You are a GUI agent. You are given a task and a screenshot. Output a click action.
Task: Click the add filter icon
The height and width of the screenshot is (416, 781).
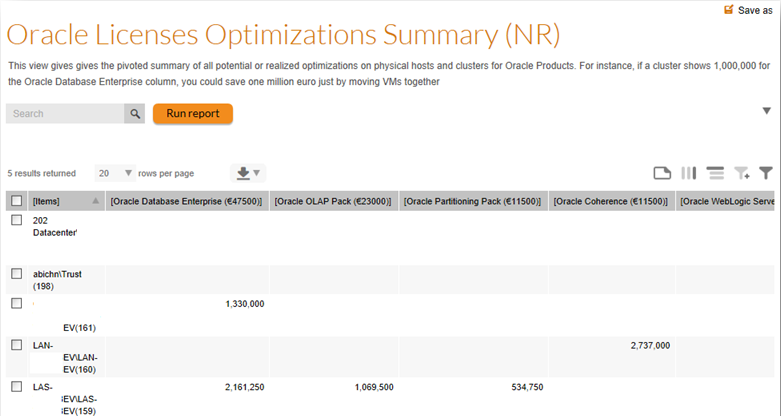(x=742, y=173)
